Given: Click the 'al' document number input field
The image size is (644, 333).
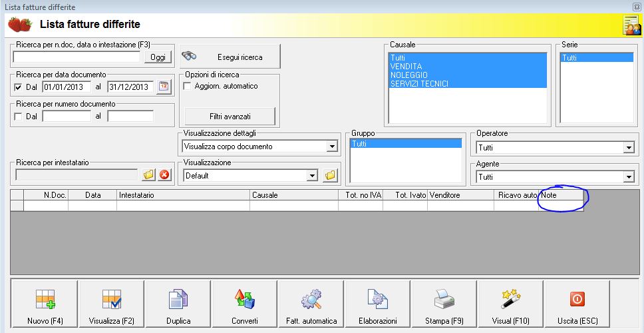Looking at the screenshot, I should tap(130, 116).
